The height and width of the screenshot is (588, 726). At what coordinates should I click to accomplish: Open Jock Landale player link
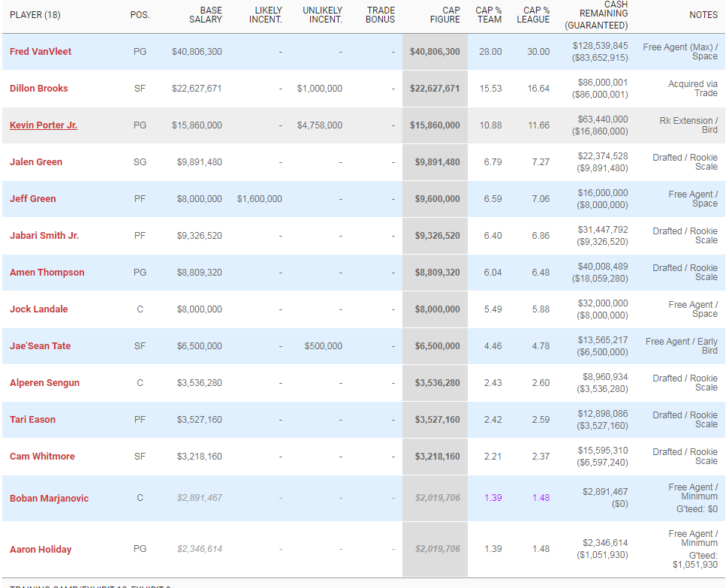[38, 309]
